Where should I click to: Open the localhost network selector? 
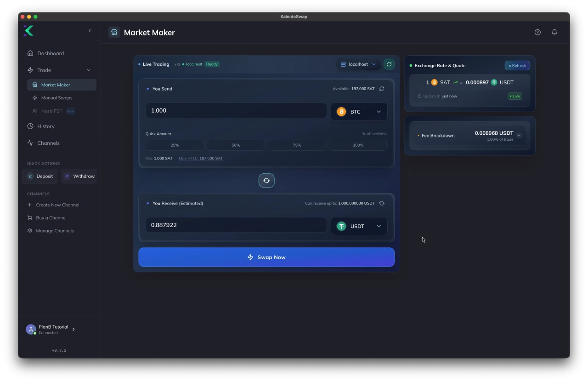tap(358, 64)
